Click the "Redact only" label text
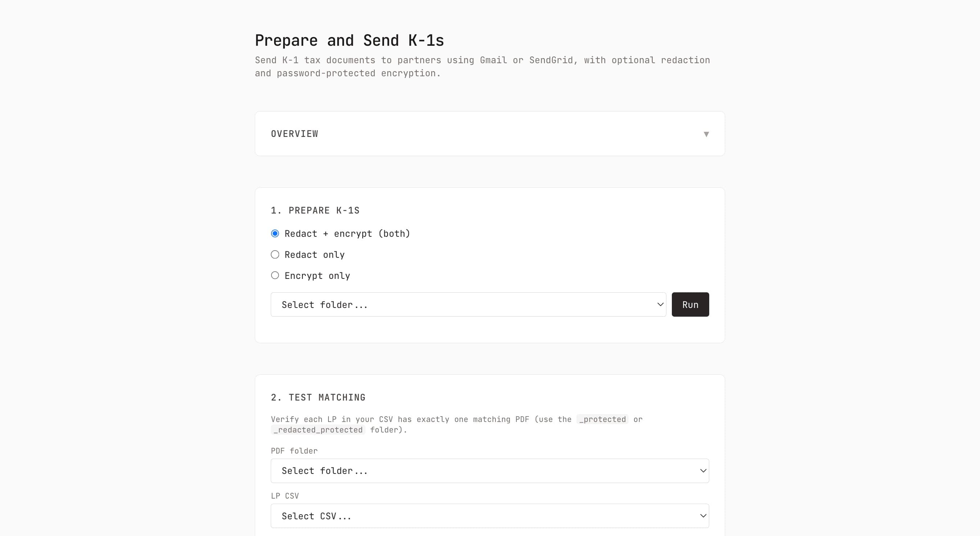Viewport: 980px width, 536px height. tap(314, 255)
